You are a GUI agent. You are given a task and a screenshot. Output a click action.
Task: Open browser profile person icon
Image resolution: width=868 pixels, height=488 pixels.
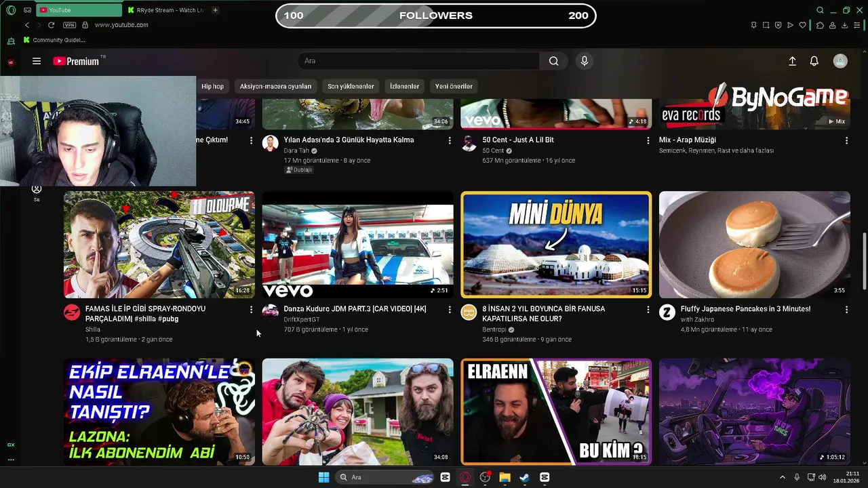click(832, 25)
